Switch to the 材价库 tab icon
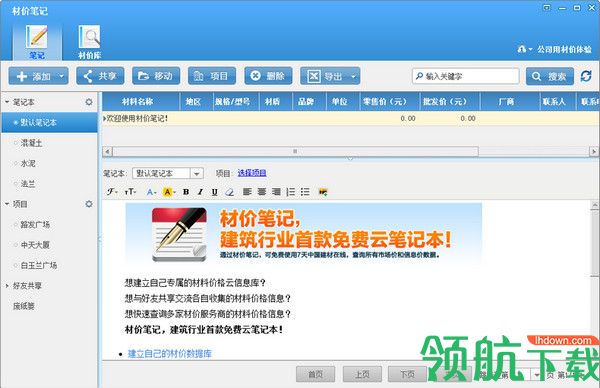 pos(90,42)
